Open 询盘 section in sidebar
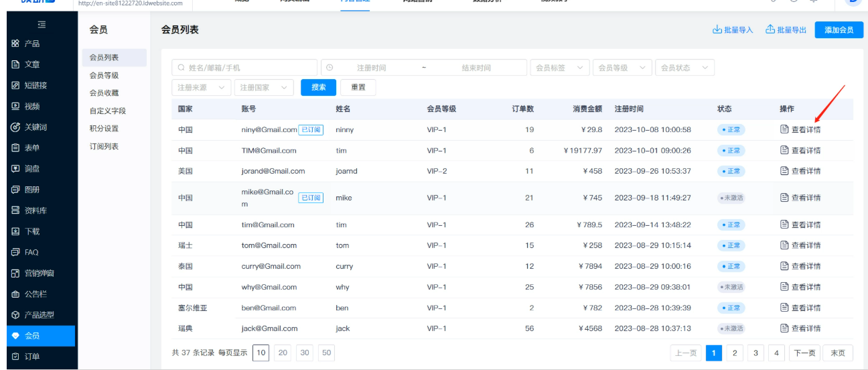868x370 pixels. pyautogui.click(x=31, y=169)
